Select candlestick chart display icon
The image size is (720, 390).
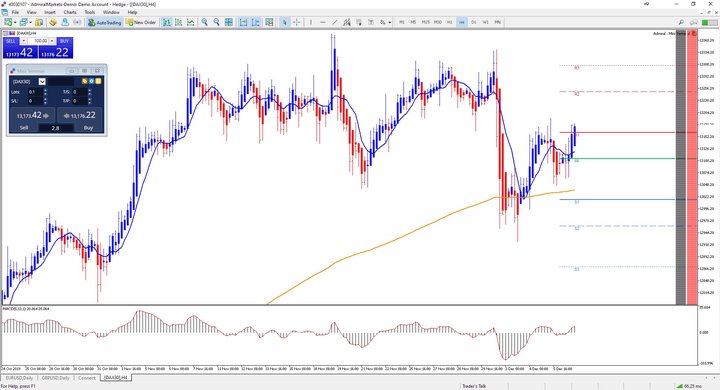[179, 22]
